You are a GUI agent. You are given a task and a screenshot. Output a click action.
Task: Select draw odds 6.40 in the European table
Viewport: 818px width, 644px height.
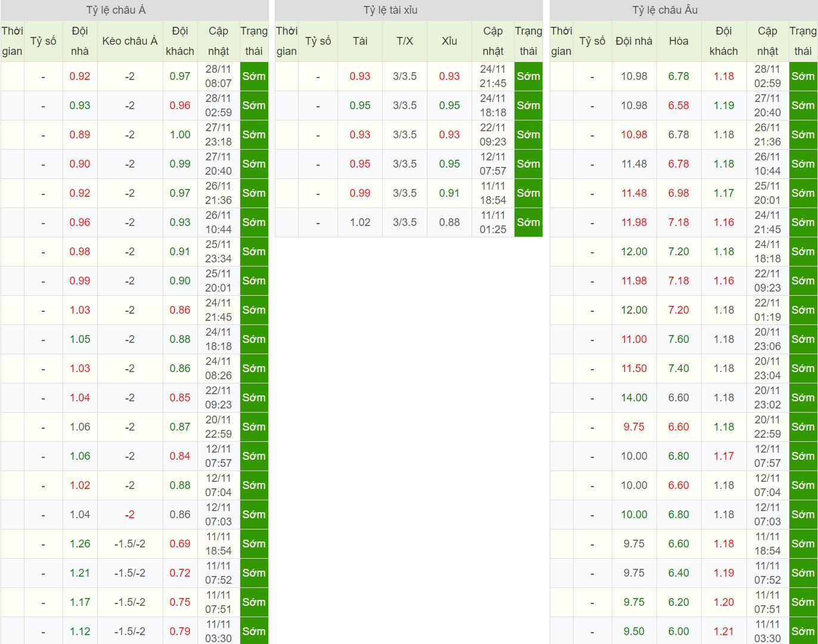point(678,573)
